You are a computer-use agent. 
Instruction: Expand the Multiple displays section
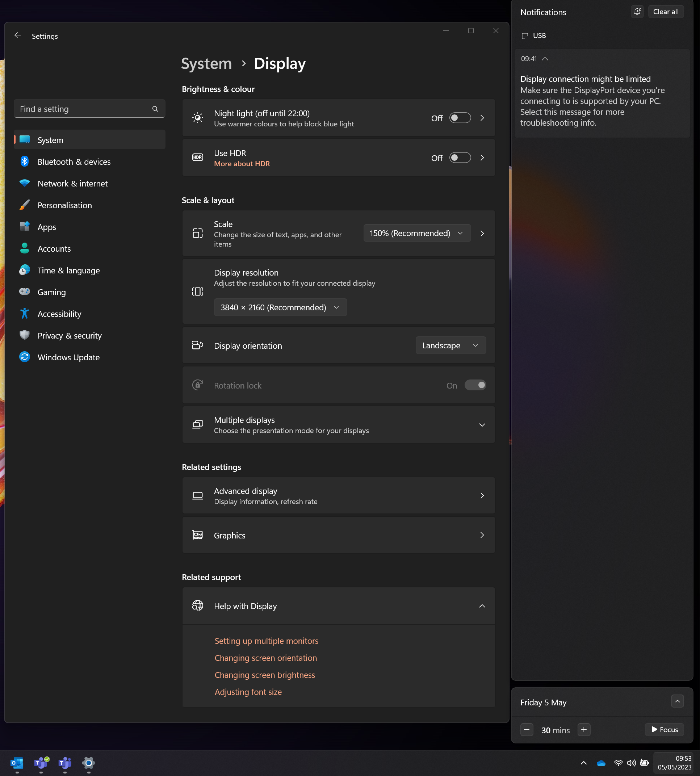[482, 425]
